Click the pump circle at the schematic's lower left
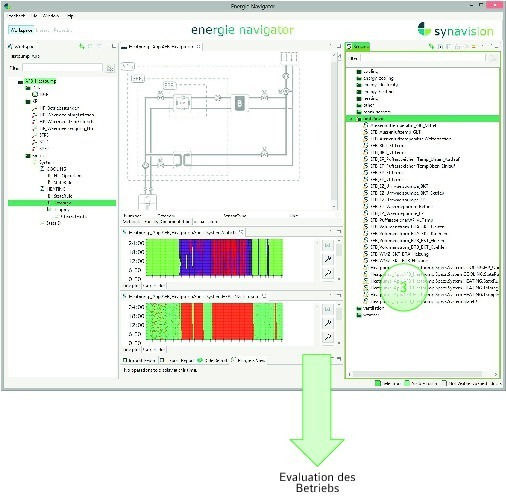The image size is (506, 496). tap(145, 165)
